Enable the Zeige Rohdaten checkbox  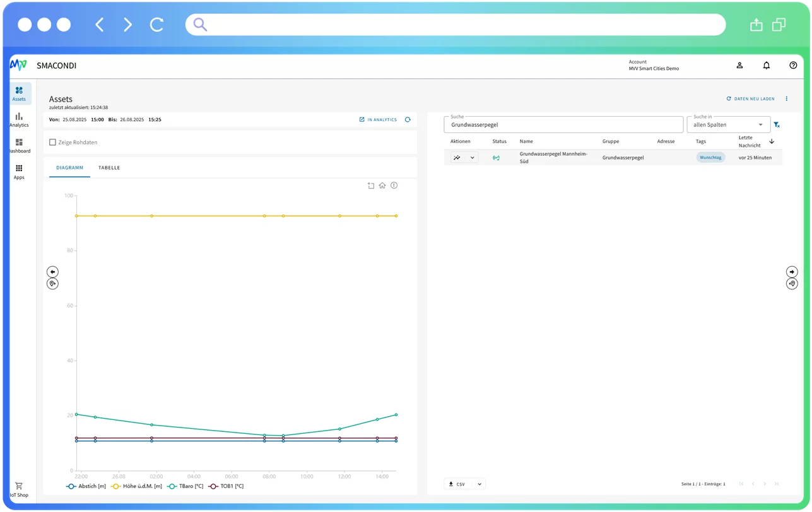click(x=52, y=143)
